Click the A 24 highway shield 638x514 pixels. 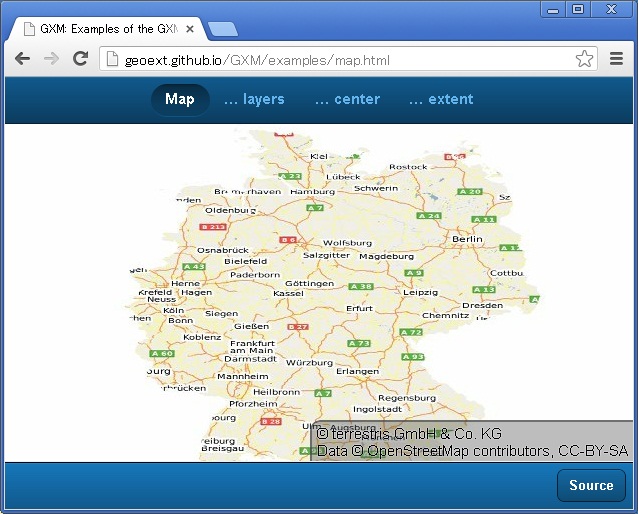428,216
